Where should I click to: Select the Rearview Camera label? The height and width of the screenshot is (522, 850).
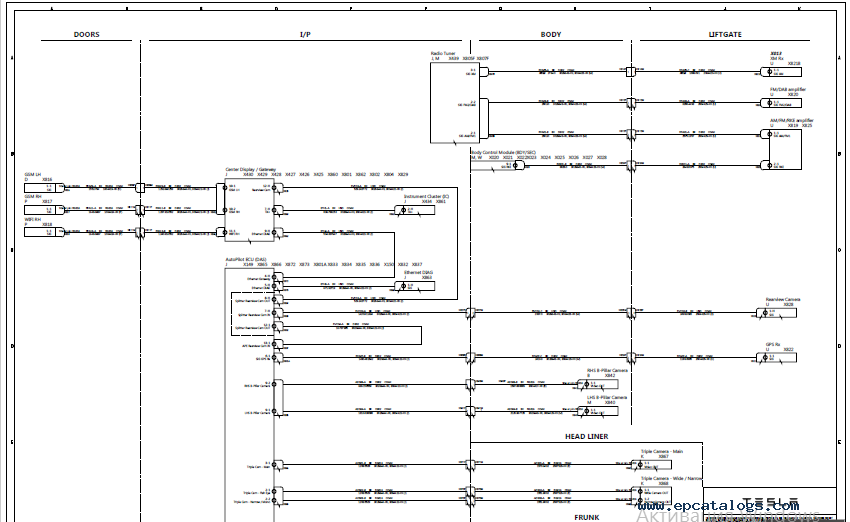click(x=783, y=299)
